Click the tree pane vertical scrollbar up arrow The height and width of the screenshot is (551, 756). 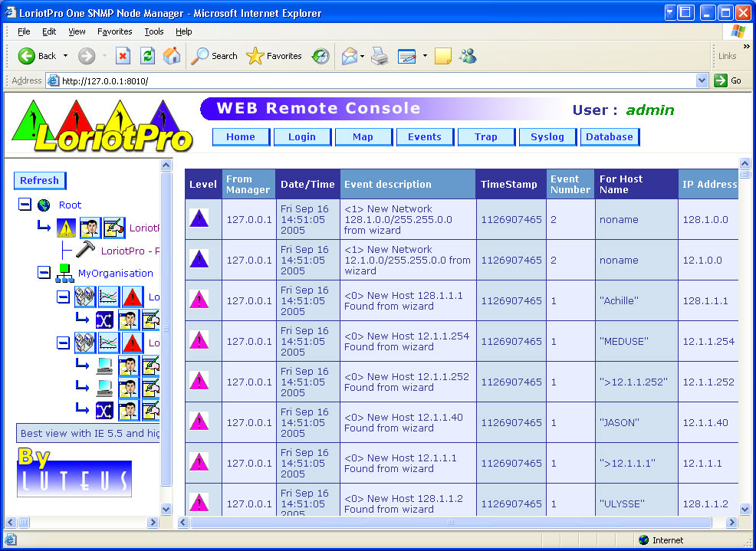pyautogui.click(x=166, y=166)
